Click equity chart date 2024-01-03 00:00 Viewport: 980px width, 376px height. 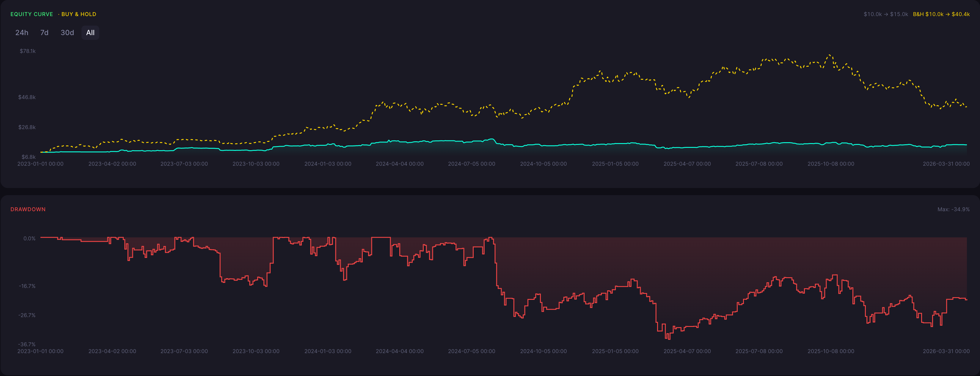coord(328,164)
